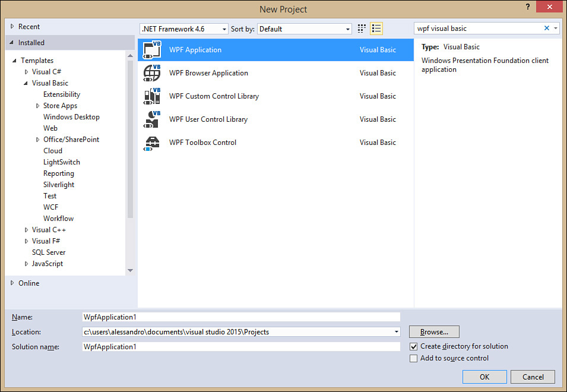Click the WPF Browser Application globe icon
This screenshot has height=392, width=567.
152,73
